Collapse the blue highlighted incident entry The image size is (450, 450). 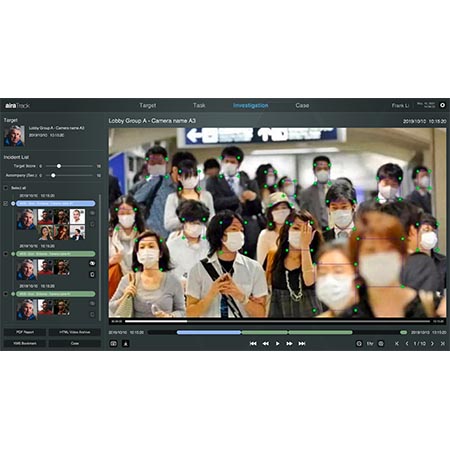pos(13,203)
